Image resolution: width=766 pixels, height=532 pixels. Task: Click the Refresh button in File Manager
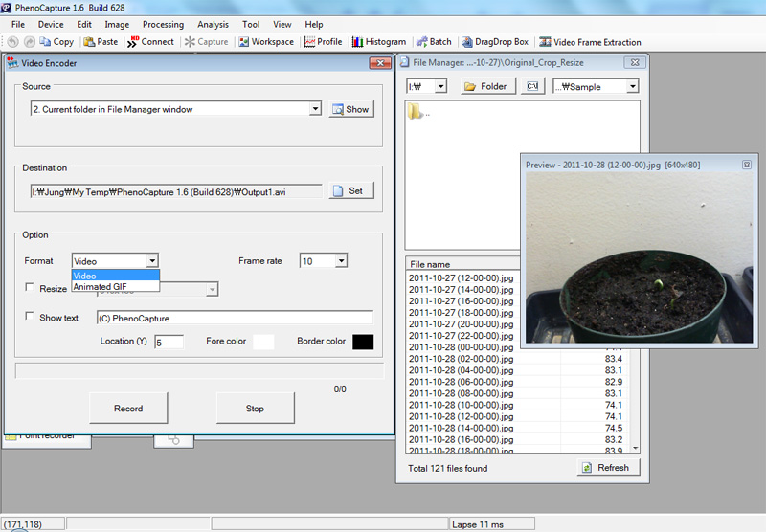605,468
